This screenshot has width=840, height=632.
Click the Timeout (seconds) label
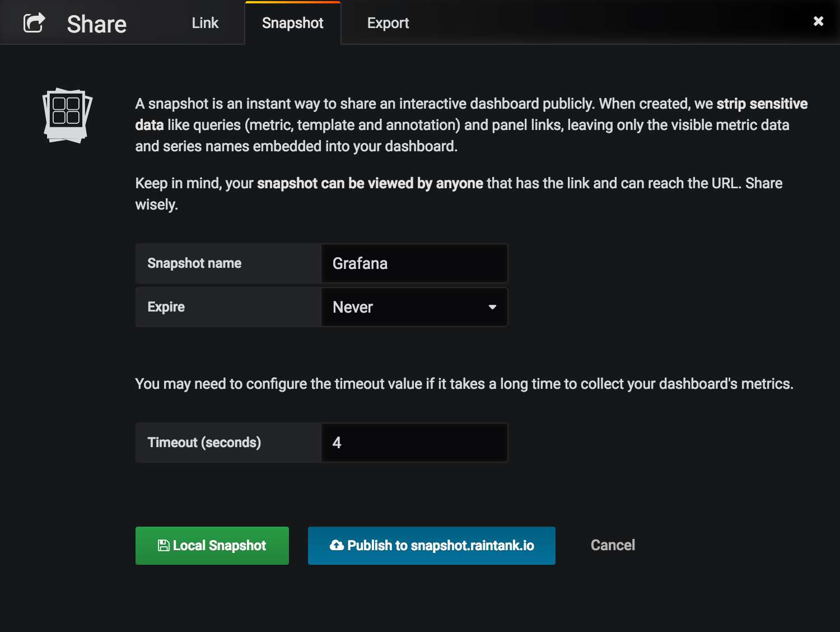[204, 443]
